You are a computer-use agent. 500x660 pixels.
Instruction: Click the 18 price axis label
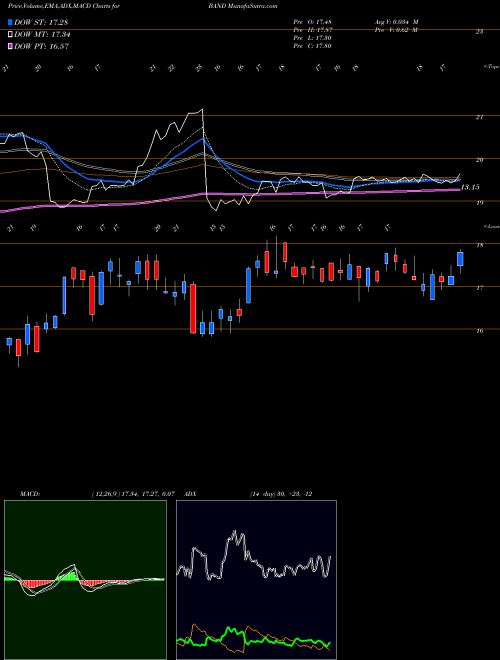[x=479, y=245]
